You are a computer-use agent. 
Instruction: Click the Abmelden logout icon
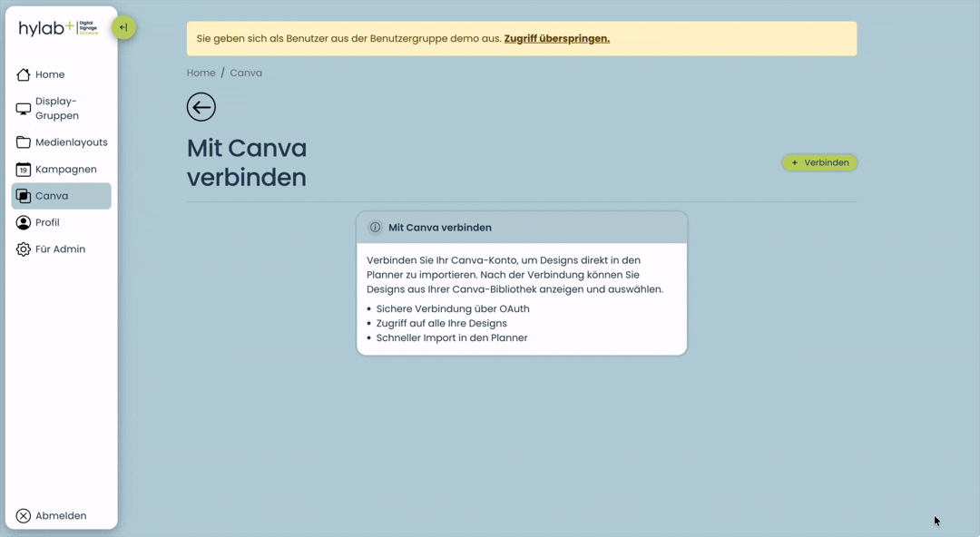tap(23, 515)
